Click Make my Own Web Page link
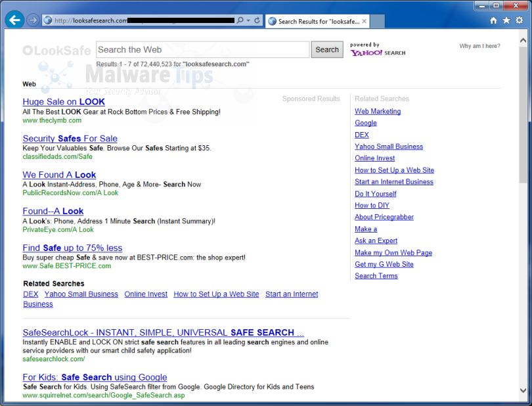 tap(393, 252)
